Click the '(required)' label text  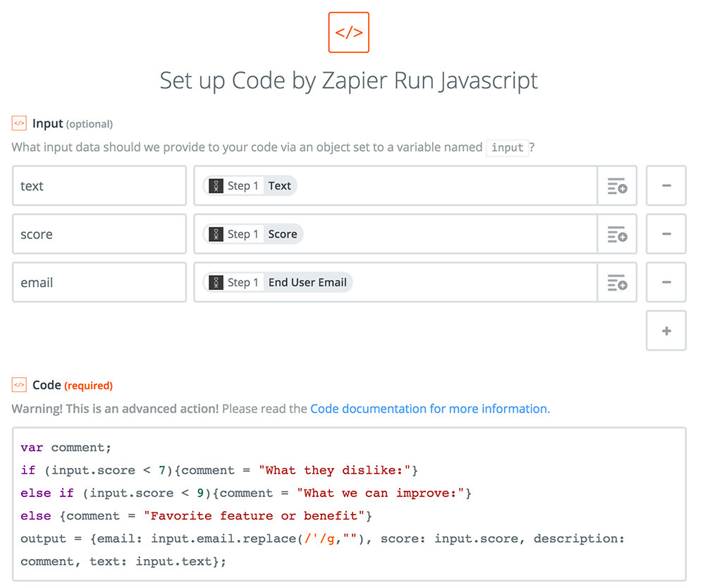coord(89,386)
